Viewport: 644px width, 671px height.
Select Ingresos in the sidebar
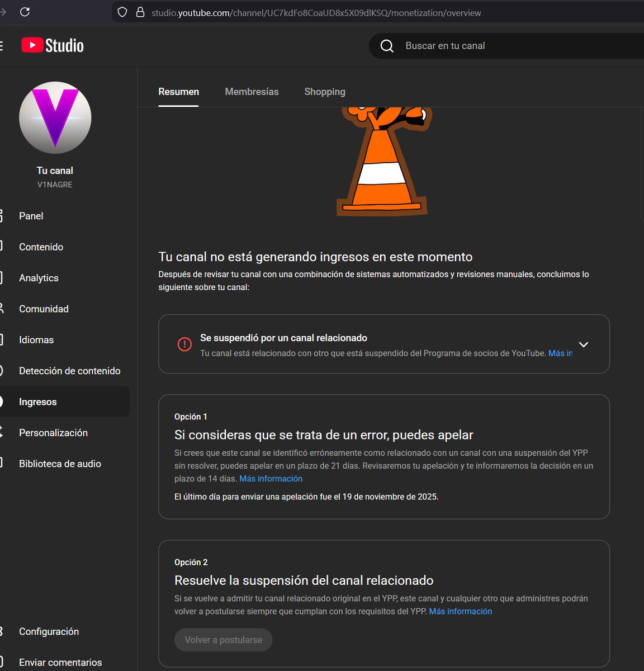point(64,401)
